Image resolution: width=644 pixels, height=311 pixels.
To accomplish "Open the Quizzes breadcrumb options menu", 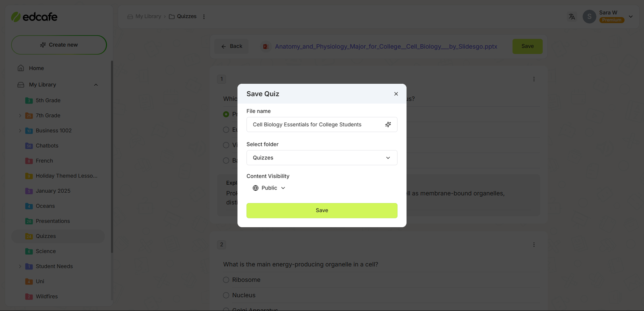I will click(204, 16).
